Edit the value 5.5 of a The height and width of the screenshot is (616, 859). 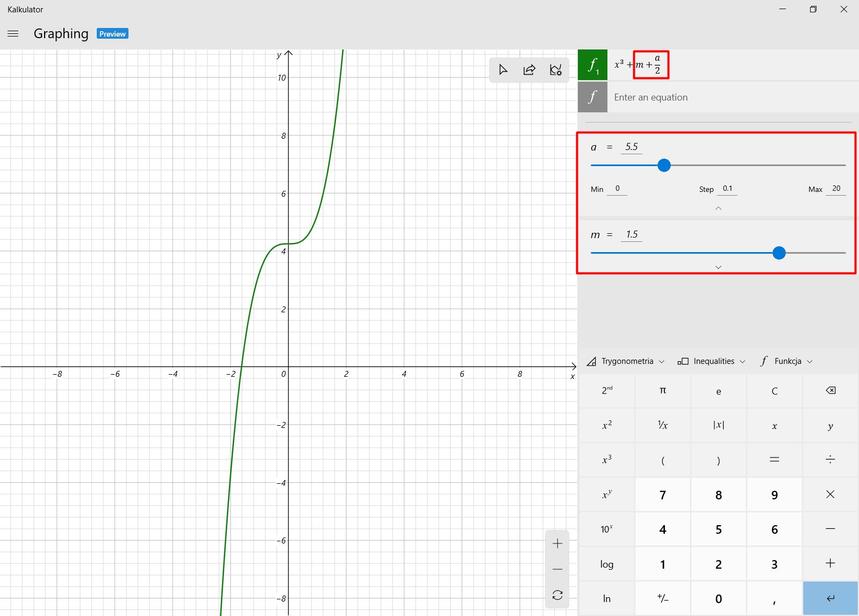[632, 147]
